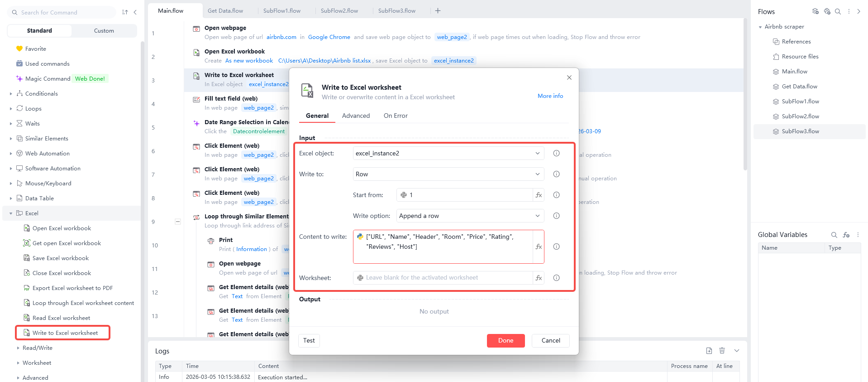This screenshot has height=382, width=868.
Task: Show info for the Write to field
Action: tap(556, 174)
